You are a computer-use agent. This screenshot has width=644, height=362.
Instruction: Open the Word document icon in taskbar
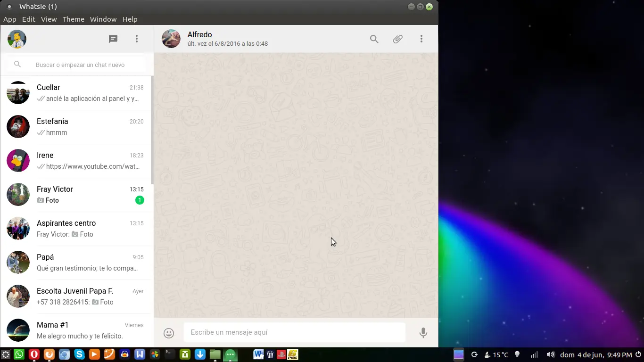click(259, 354)
